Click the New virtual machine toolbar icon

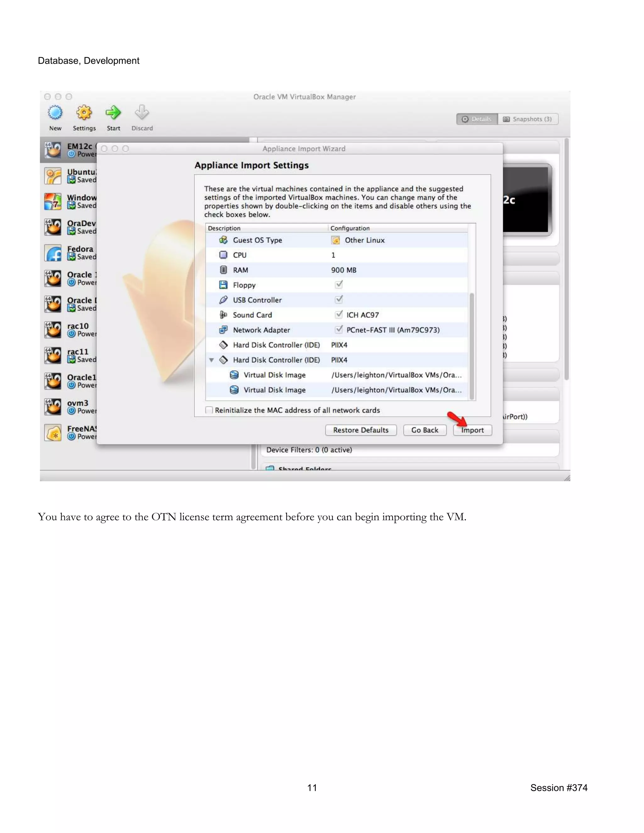click(x=55, y=113)
